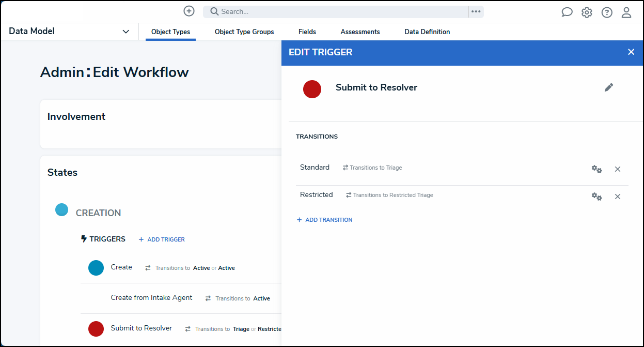Click the plus create icon beside search
This screenshot has height=347, width=644.
[x=189, y=11]
